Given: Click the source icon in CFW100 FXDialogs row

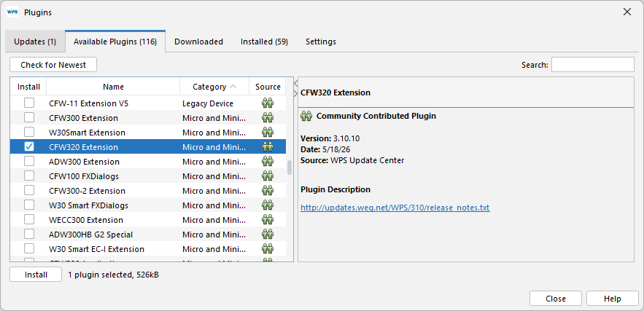Looking at the screenshot, I should pos(268,176).
